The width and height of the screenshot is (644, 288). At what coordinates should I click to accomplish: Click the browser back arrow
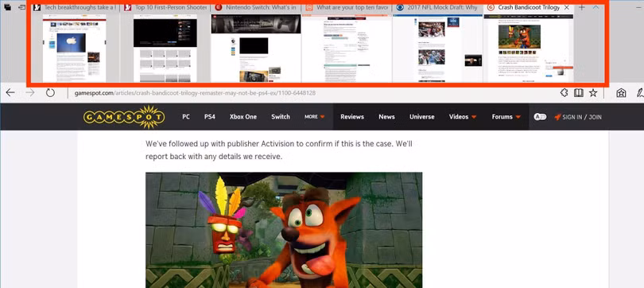10,93
